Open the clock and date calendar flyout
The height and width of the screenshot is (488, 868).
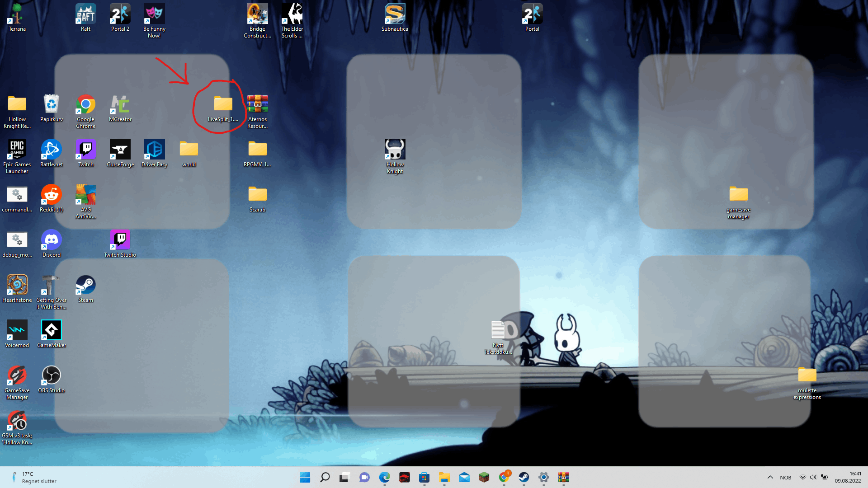848,477
